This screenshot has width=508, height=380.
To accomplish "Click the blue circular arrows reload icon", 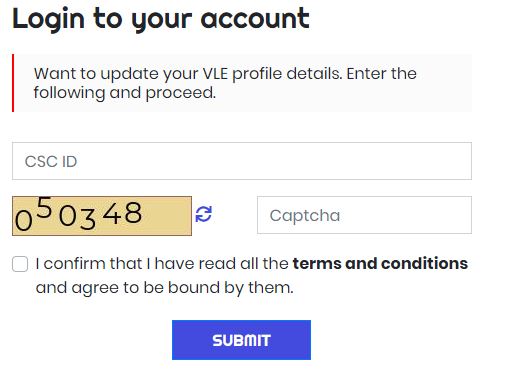I will coord(203,214).
